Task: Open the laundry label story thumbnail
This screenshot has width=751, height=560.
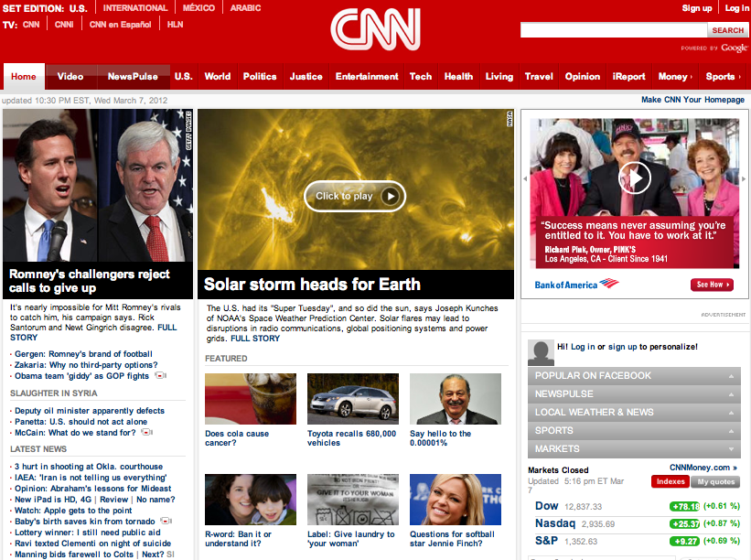Action: [x=353, y=500]
